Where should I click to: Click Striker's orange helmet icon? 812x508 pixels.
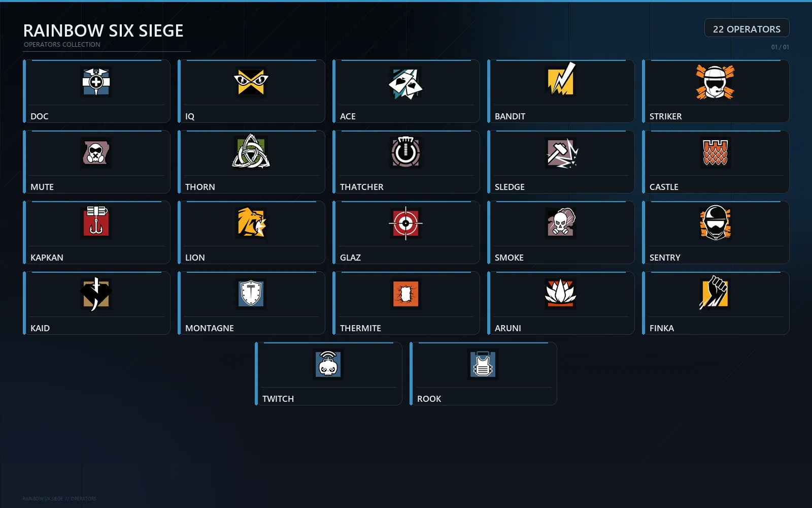(x=715, y=82)
